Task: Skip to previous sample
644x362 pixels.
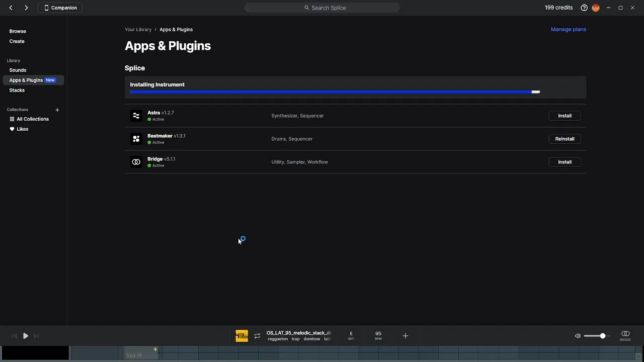Action: click(x=15, y=336)
